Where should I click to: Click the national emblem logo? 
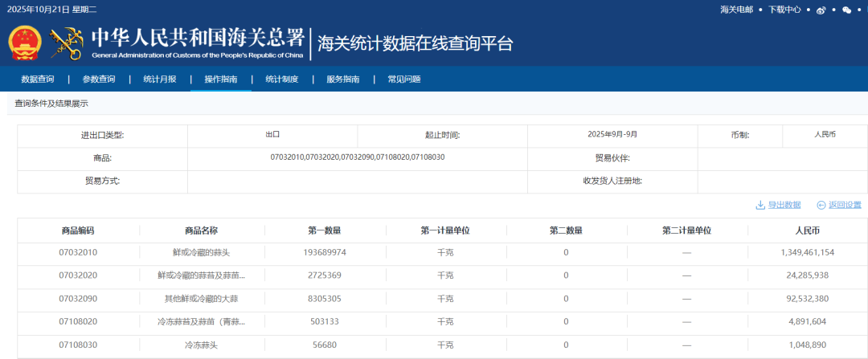[25, 43]
